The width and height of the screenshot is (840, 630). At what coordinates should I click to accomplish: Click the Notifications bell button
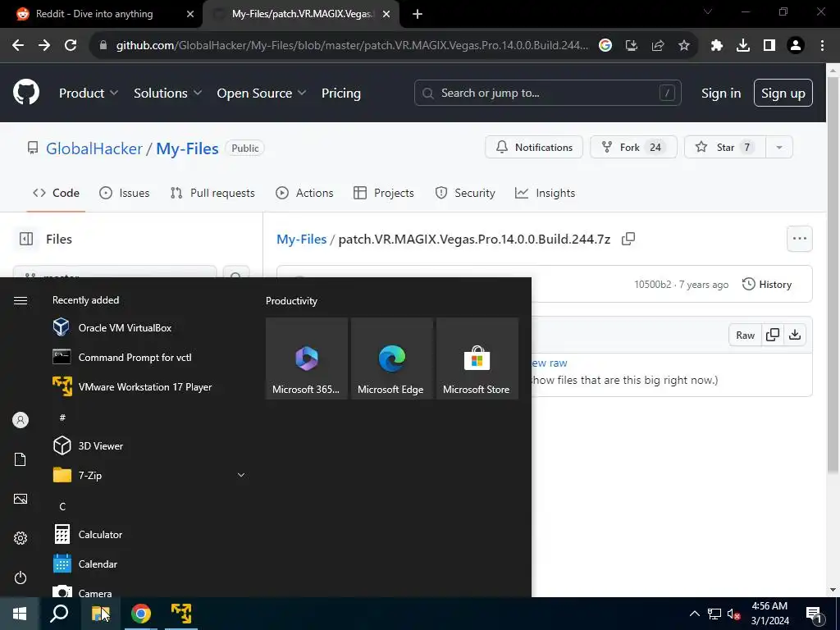[533, 147]
